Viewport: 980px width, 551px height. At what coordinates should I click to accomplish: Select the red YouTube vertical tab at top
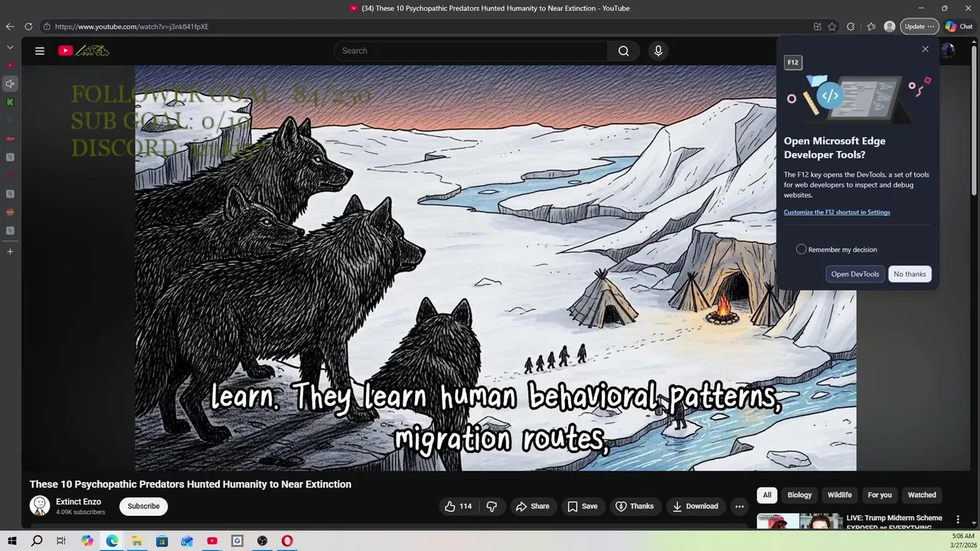[10, 65]
